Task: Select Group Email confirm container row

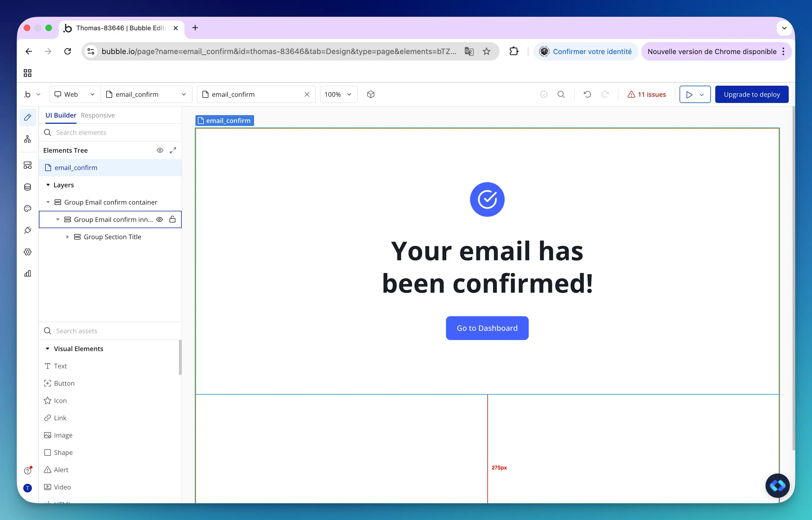Action: [x=110, y=202]
